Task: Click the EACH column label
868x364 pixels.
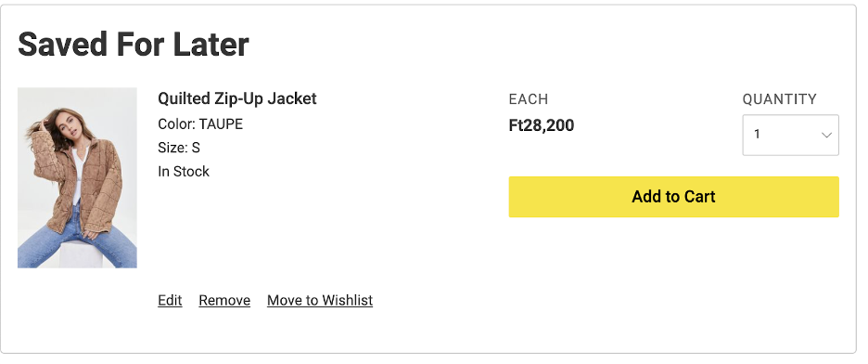Action: click(x=529, y=99)
